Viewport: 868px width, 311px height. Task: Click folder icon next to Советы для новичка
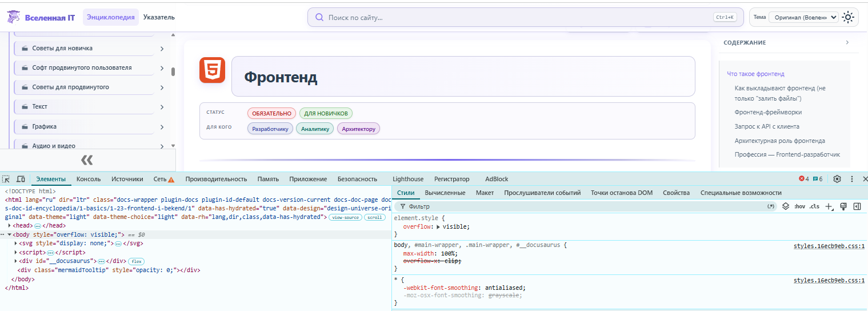coord(25,48)
